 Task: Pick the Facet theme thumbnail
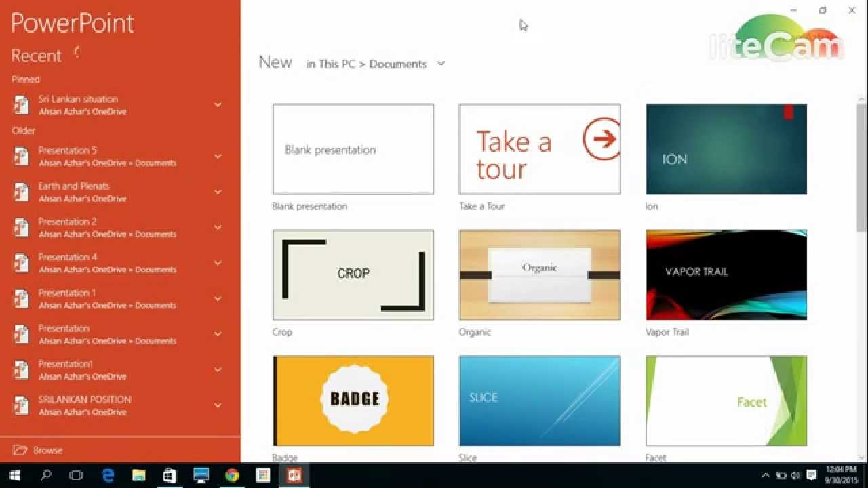pos(726,401)
